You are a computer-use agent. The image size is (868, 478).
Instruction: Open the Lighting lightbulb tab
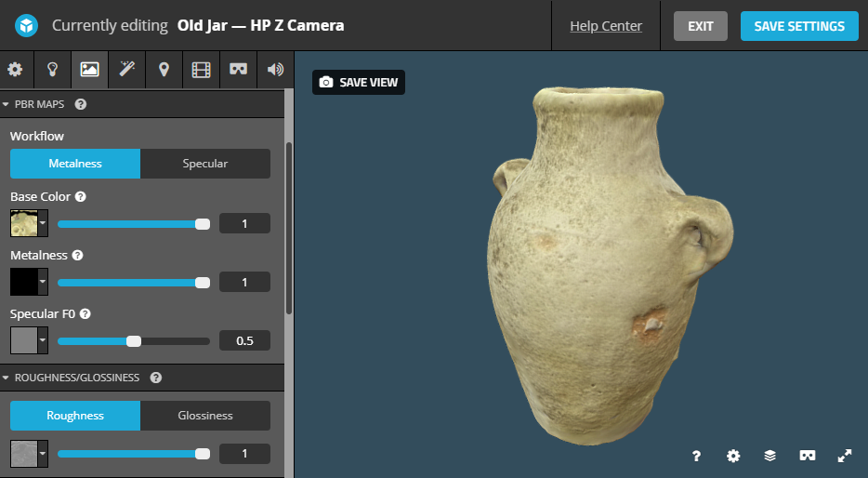pos(53,70)
